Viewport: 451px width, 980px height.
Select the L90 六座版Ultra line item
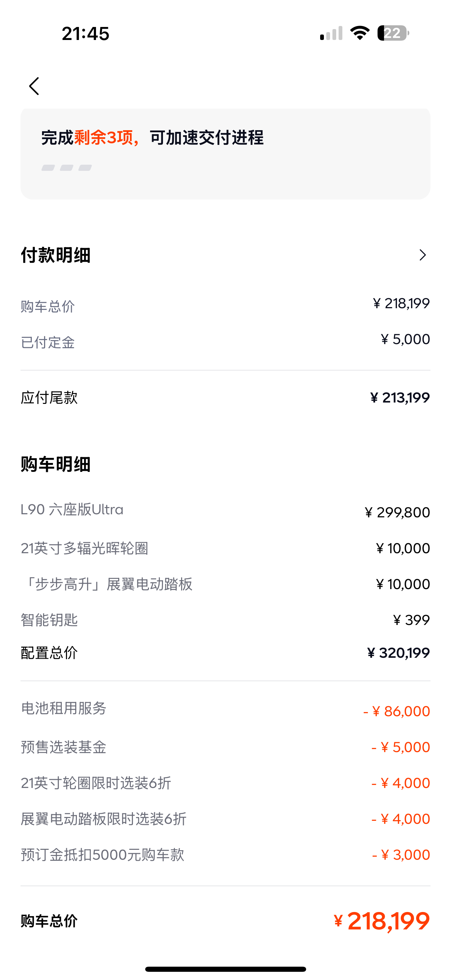coord(225,511)
